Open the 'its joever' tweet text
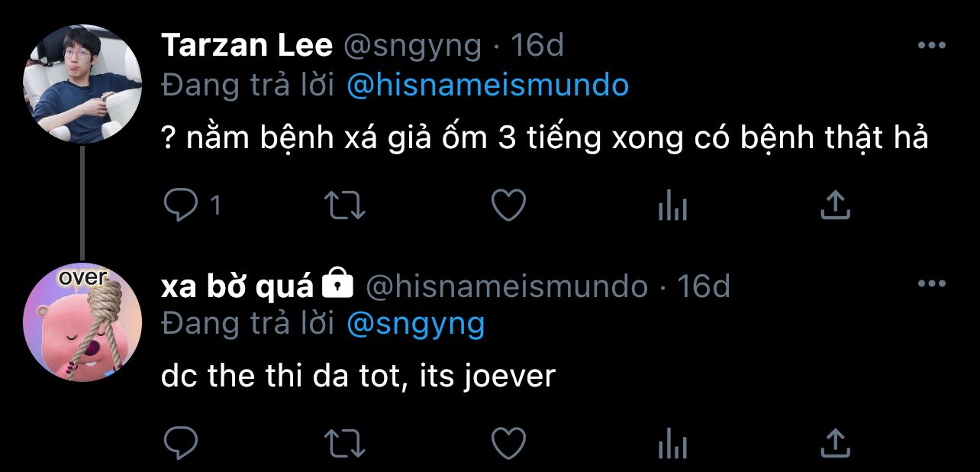Screen dimensions: 980x472 (x=358, y=377)
